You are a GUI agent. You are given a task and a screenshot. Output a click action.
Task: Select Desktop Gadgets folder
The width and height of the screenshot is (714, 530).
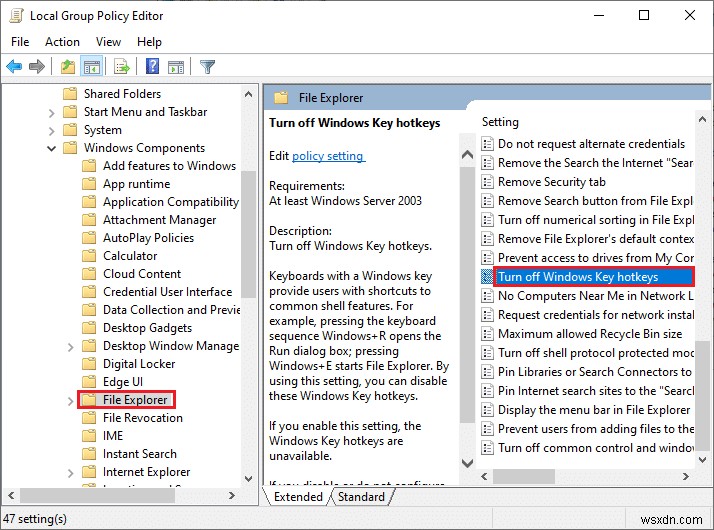[x=148, y=328]
